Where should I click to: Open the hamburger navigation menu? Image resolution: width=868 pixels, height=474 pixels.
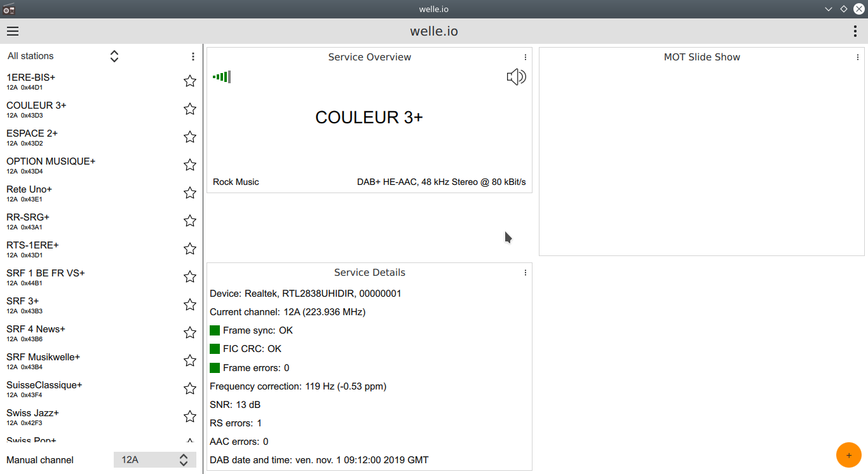click(x=13, y=31)
